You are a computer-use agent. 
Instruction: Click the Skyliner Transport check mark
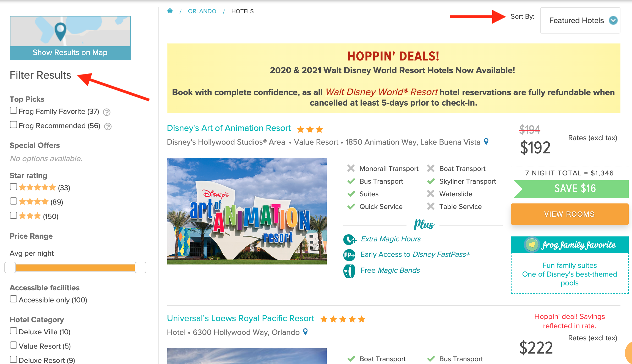(431, 181)
